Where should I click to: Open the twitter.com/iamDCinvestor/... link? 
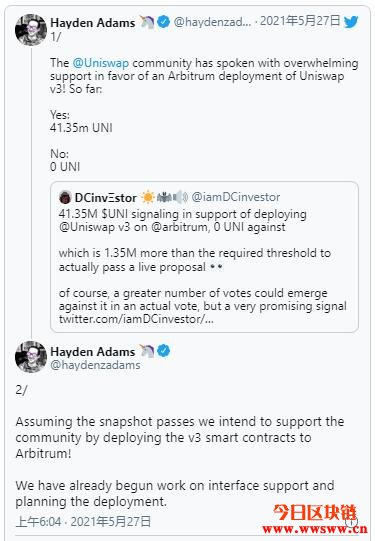point(136,319)
